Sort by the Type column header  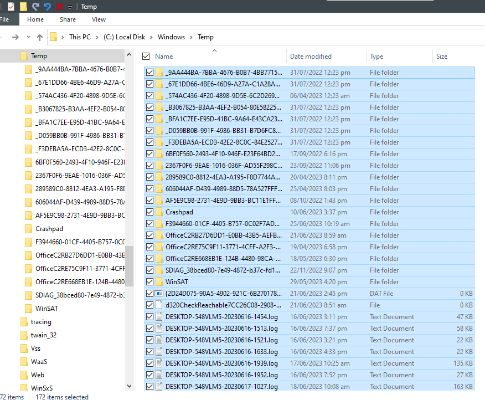377,57
